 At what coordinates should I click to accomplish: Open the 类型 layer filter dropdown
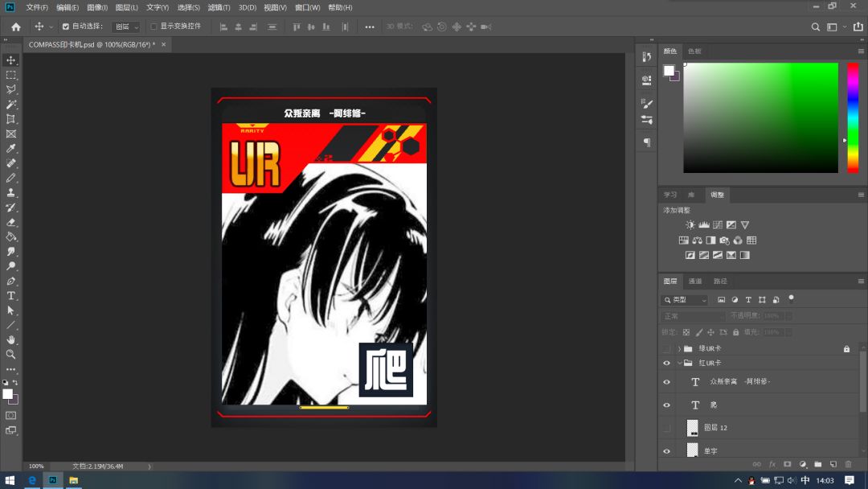tap(685, 300)
